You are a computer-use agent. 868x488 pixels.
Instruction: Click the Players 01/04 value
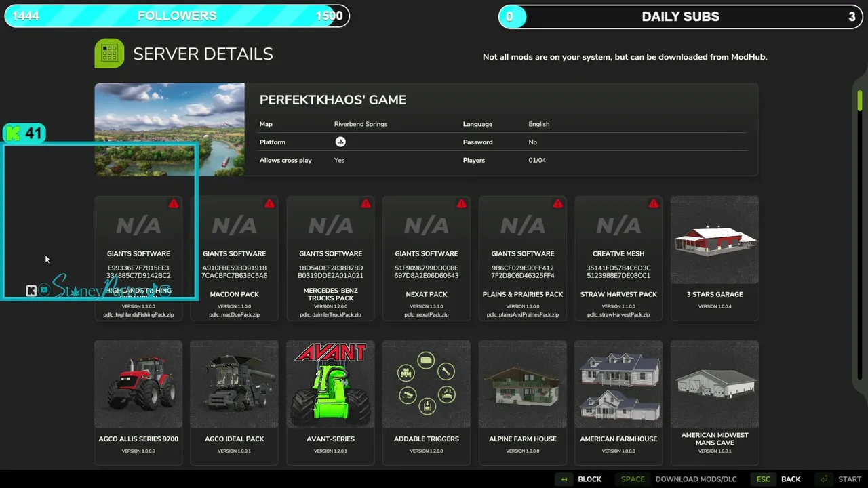537,160
